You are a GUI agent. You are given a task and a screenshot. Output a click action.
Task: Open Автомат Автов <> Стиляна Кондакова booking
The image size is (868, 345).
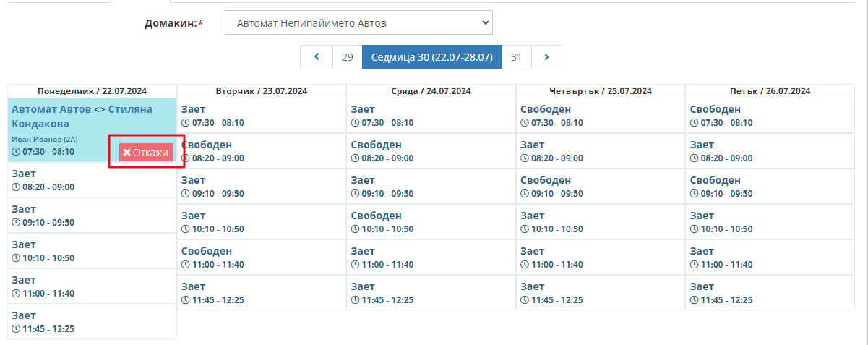click(x=82, y=116)
